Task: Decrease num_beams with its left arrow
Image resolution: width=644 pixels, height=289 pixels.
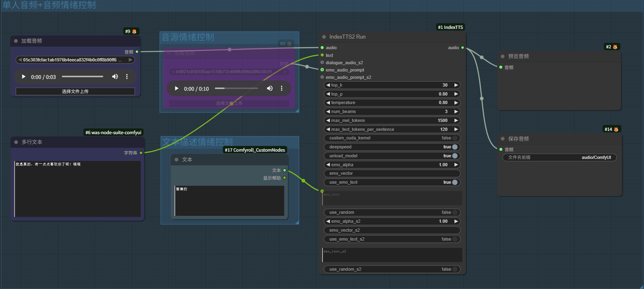Action: [x=328, y=112]
